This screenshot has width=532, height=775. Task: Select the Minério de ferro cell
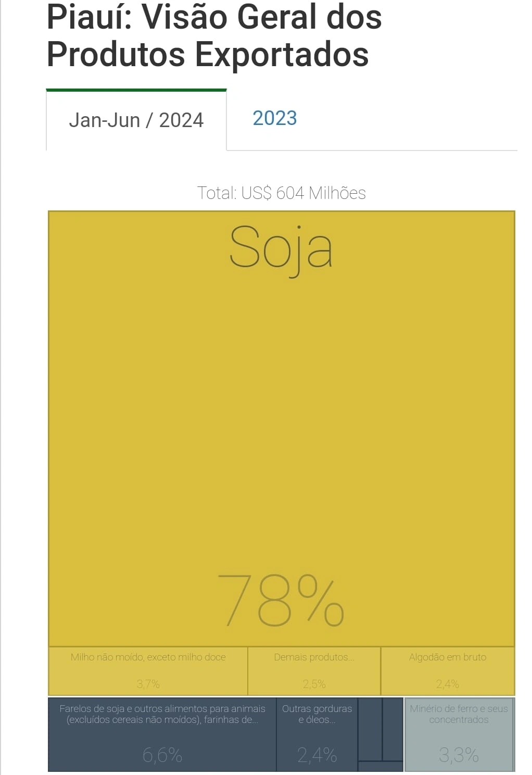pos(459,734)
